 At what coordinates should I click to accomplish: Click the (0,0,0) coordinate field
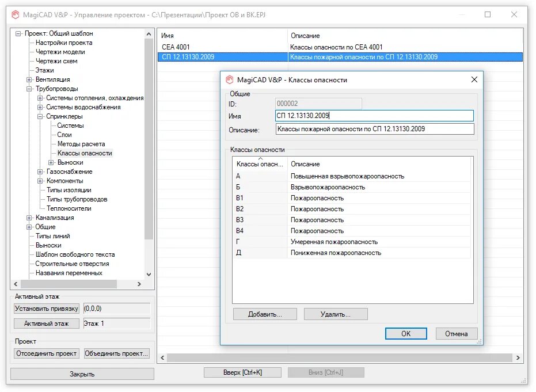pyautogui.click(x=116, y=309)
